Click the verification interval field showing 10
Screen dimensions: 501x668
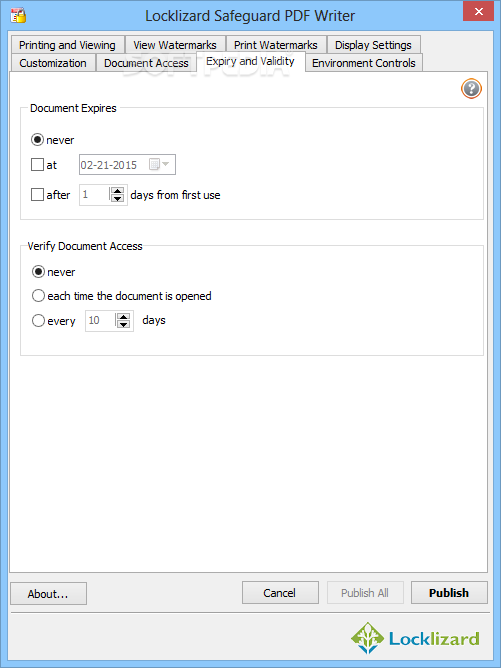click(x=101, y=320)
